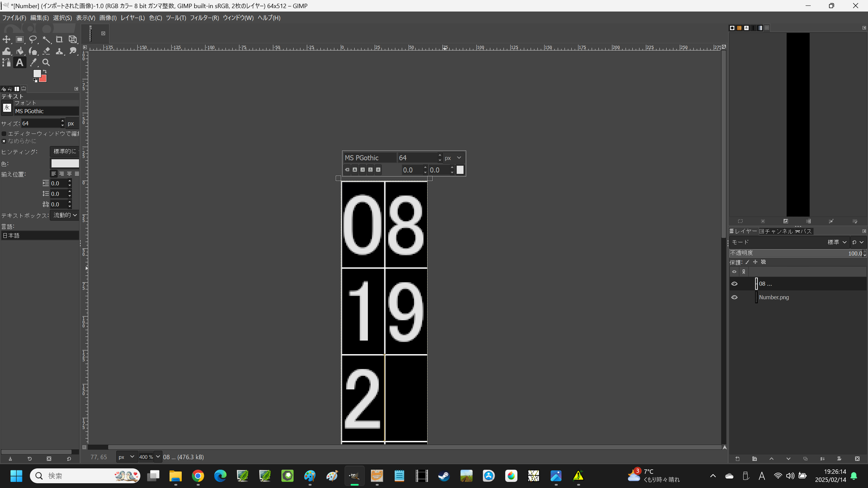
Task: Open the tool options panel configuration menu
Action: coord(76,89)
